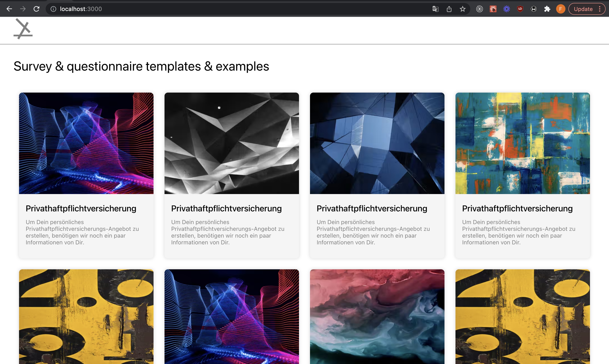
Task: Open the blue geometric glass architecture image card
Action: click(377, 143)
